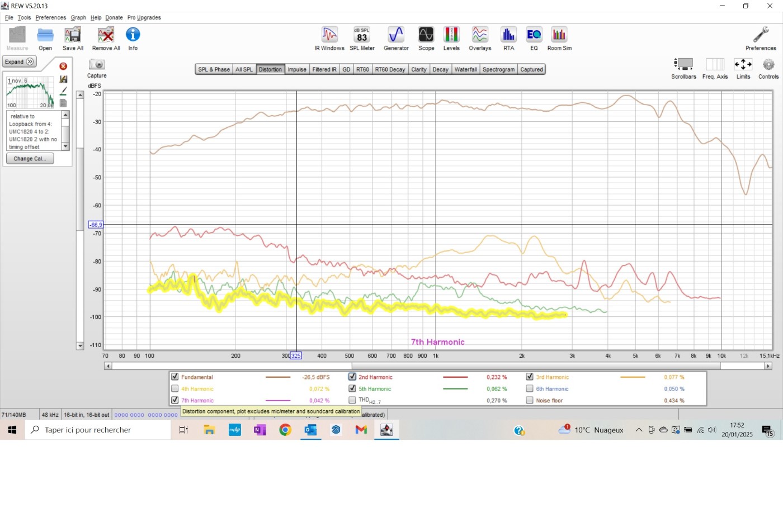Switch to the Waterfall tab

[465, 70]
